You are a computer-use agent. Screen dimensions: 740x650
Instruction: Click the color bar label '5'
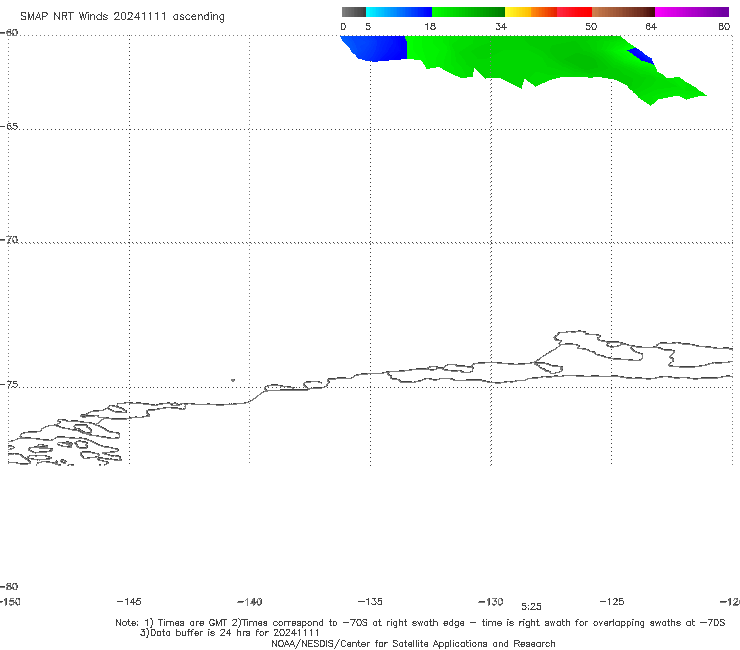pyautogui.click(x=368, y=26)
